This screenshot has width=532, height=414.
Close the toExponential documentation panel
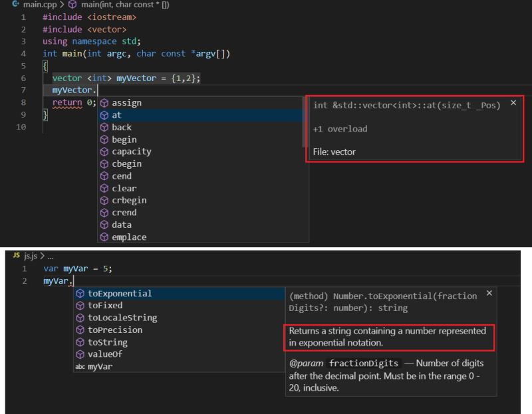(489, 292)
